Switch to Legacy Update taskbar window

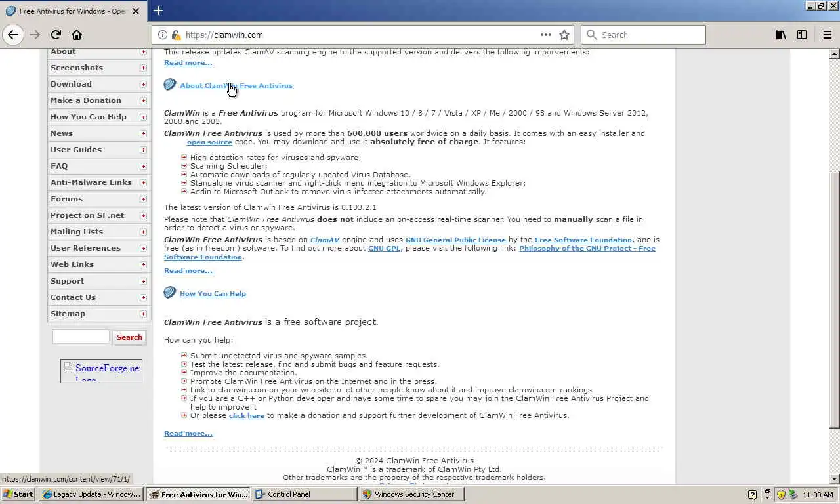coord(91,494)
